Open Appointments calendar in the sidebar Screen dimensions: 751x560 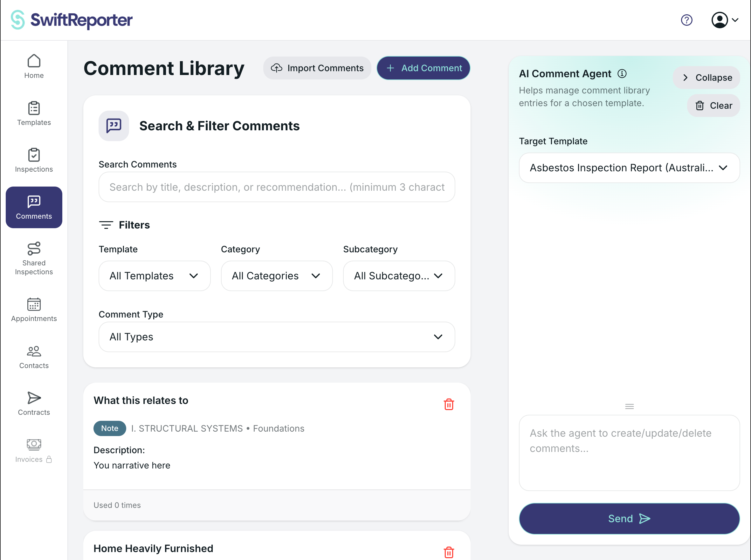(34, 310)
